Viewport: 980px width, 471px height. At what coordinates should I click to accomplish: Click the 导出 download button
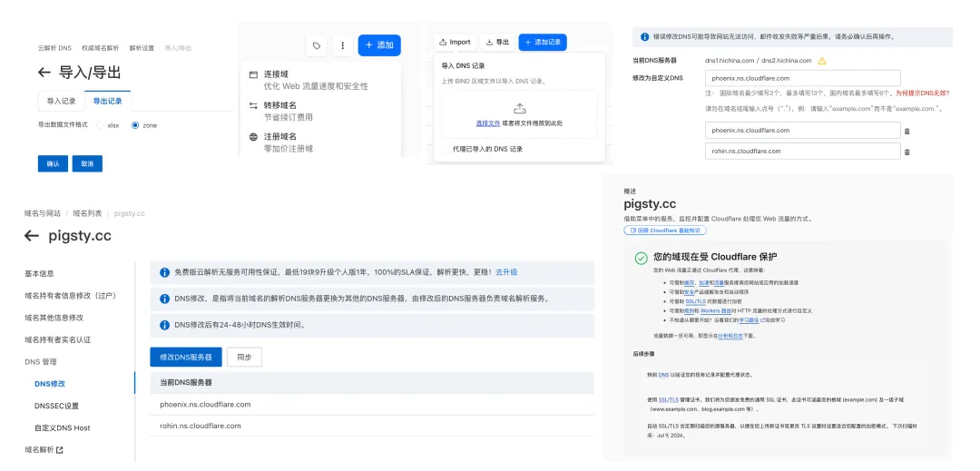(x=497, y=42)
